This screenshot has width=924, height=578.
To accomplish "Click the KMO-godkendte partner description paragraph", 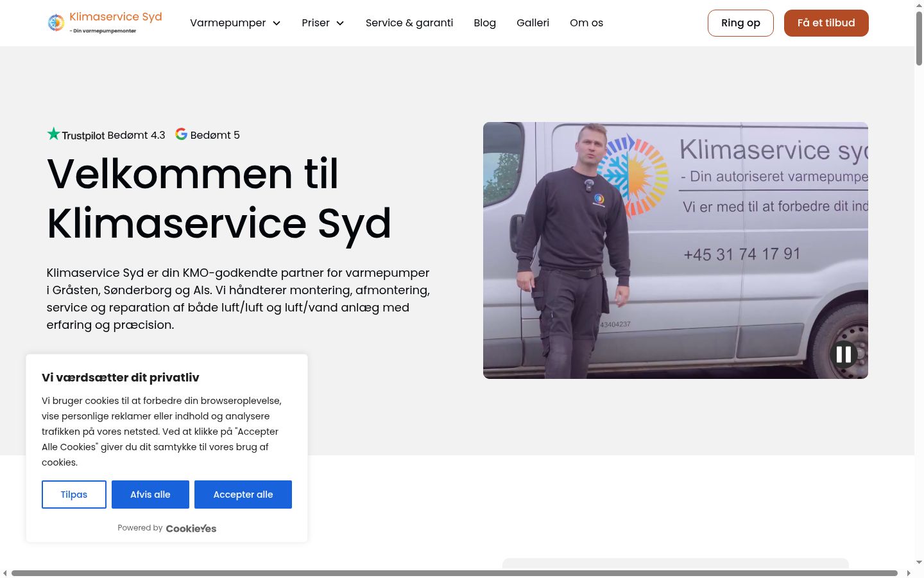I will (x=238, y=299).
